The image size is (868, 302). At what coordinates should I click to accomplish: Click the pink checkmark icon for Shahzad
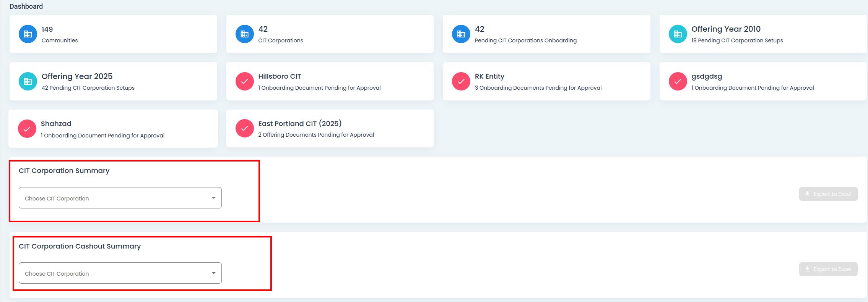tap(27, 129)
